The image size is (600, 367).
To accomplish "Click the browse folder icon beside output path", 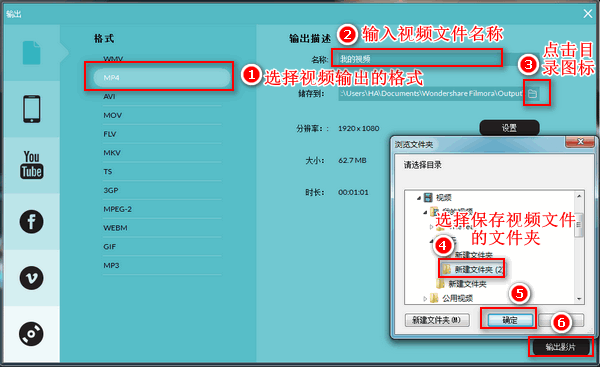I will tap(533, 94).
